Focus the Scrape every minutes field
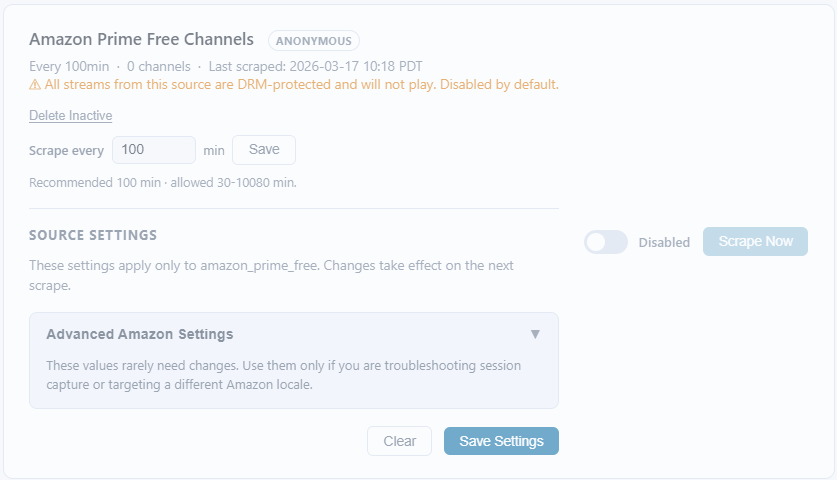837x480 pixels. (153, 150)
